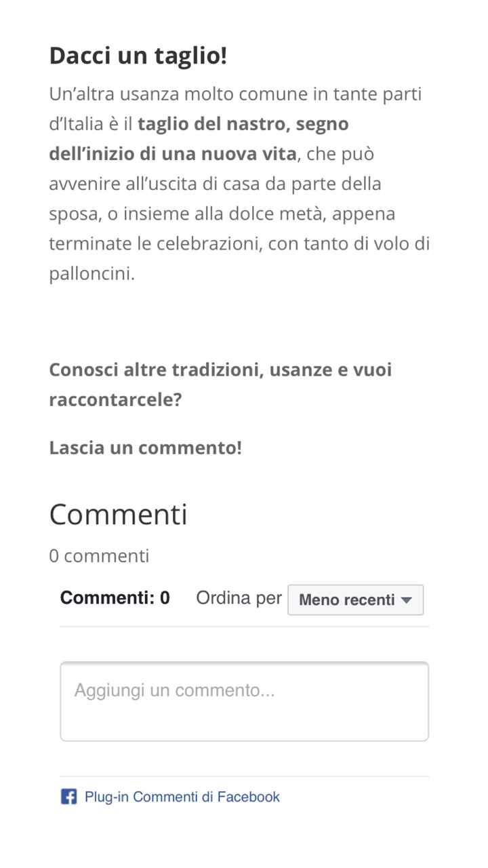
Task: Focus the empty comment box
Action: coord(244,700)
